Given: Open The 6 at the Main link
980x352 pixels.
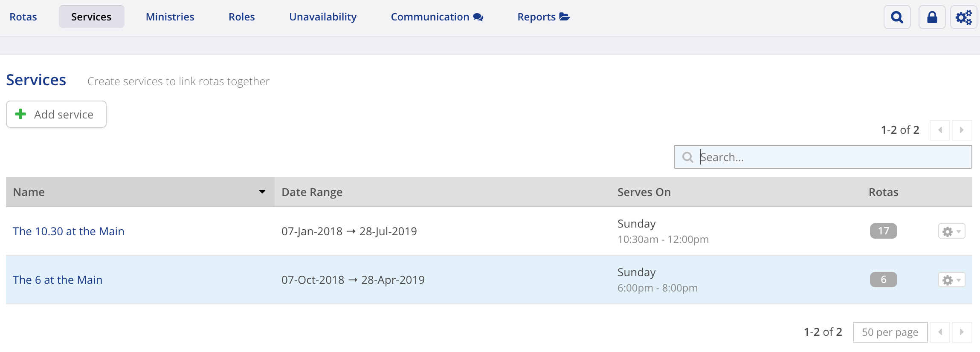Looking at the screenshot, I should pyautogui.click(x=58, y=280).
